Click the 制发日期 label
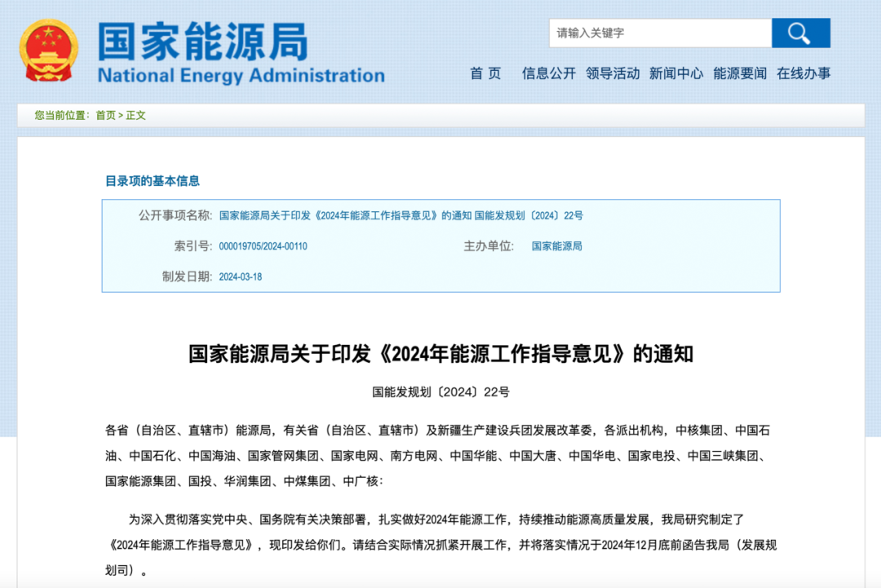This screenshot has height=588, width=881. tap(187, 276)
